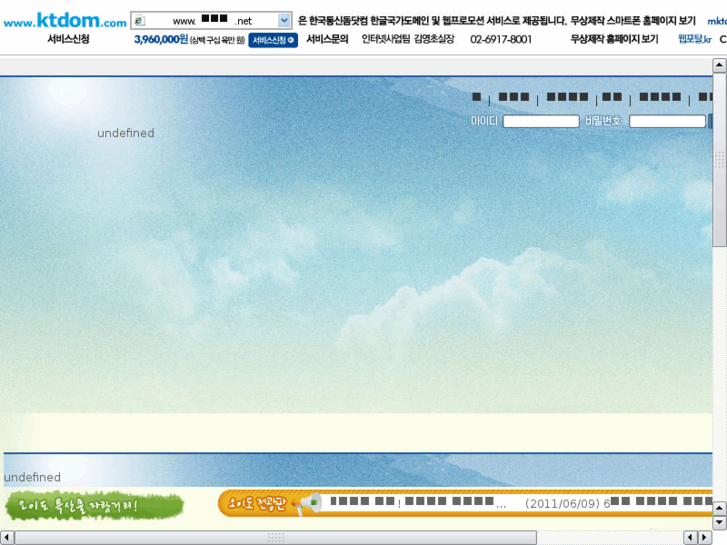Click the orange 오이도 전광판 label
This screenshot has height=545, width=727.
click(258, 504)
